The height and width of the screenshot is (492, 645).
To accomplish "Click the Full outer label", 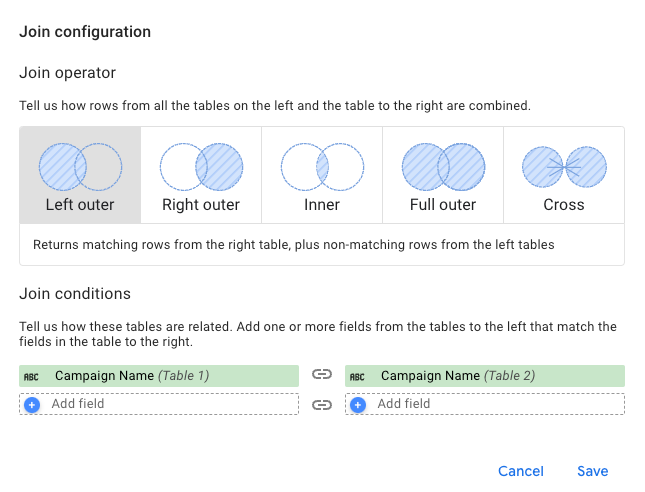I will pos(443,205).
